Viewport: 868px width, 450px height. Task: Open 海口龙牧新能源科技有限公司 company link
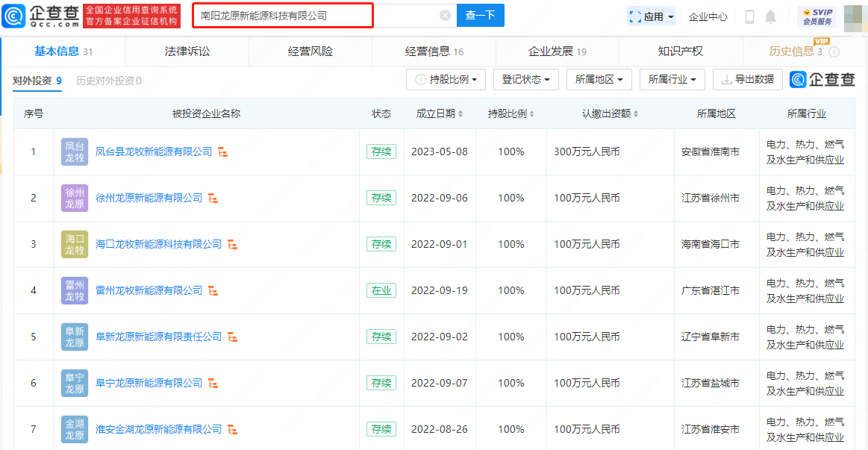[x=158, y=244]
